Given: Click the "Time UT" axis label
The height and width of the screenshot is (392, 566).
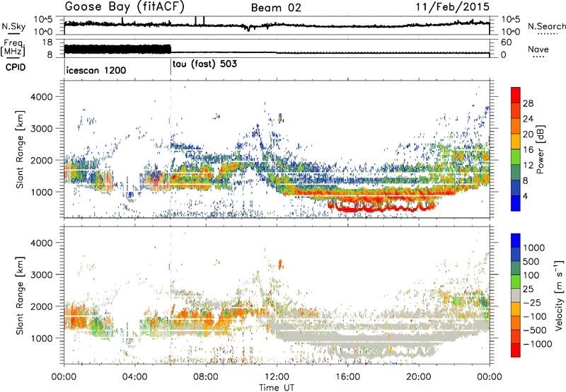Looking at the screenshot, I should tap(277, 388).
